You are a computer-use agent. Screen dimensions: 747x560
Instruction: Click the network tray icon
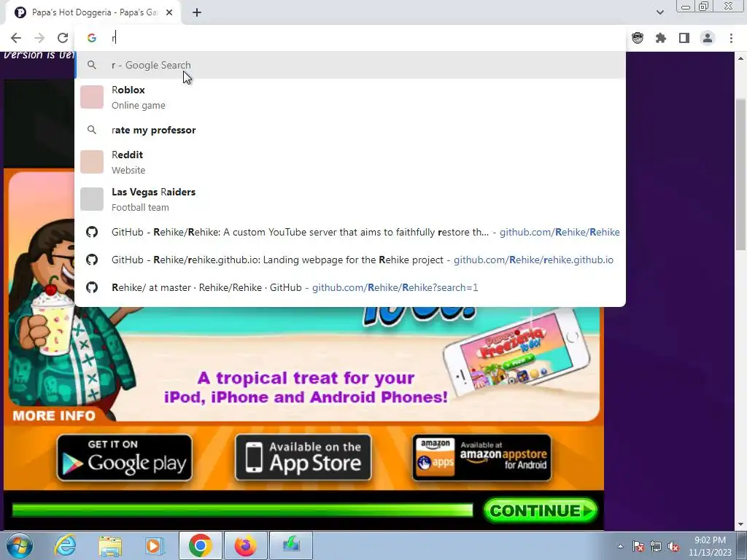point(656,546)
